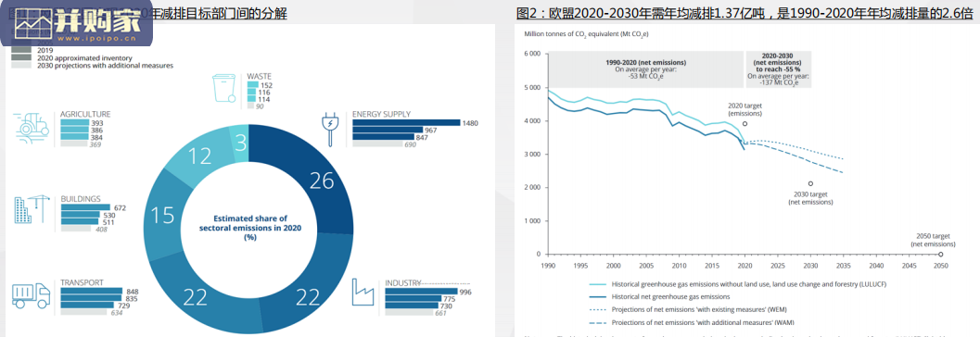Select the 15 percent donut segment
Screen dimensions: 980x337
(162, 217)
